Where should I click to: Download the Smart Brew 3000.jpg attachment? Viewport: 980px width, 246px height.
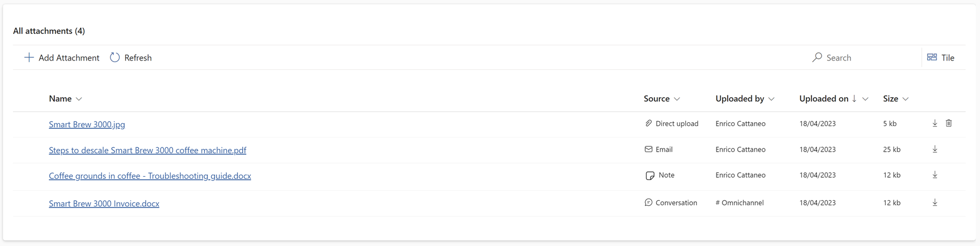tap(935, 123)
